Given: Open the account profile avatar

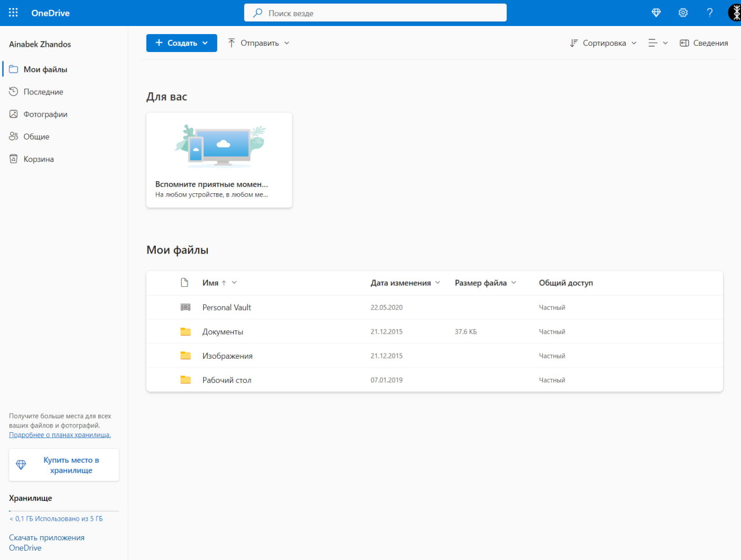Looking at the screenshot, I should pyautogui.click(x=735, y=13).
